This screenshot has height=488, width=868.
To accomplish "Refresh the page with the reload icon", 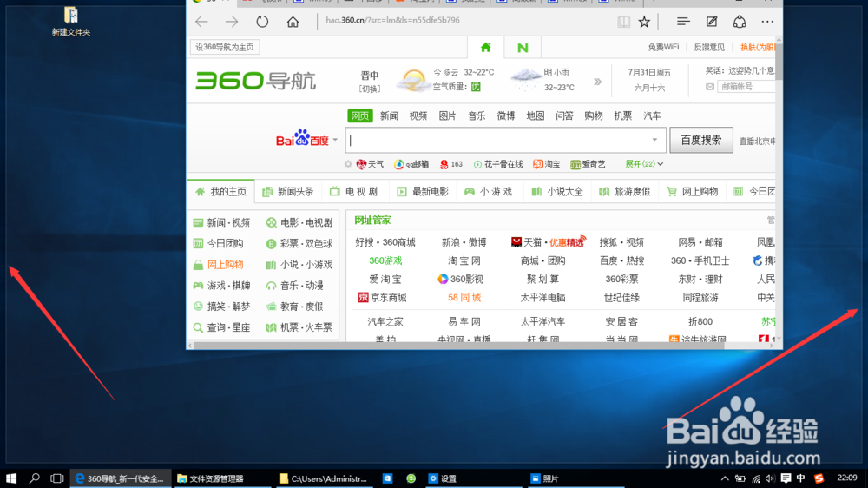I will pyautogui.click(x=262, y=22).
